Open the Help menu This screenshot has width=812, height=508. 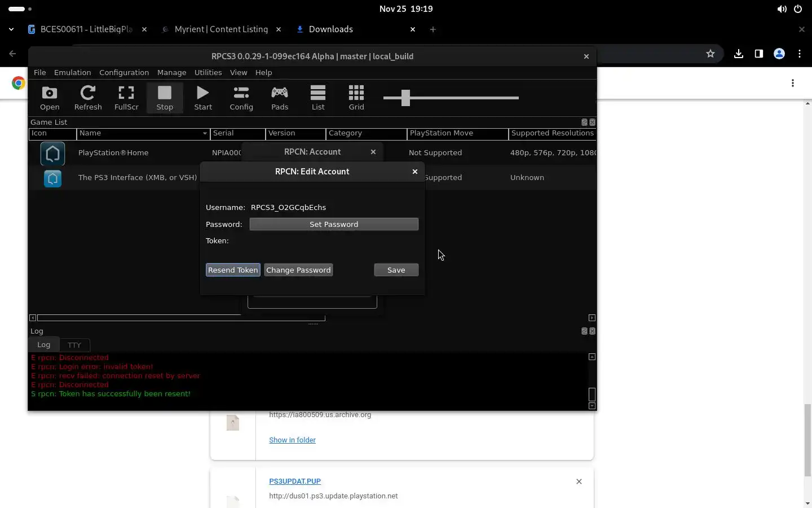pyautogui.click(x=264, y=73)
